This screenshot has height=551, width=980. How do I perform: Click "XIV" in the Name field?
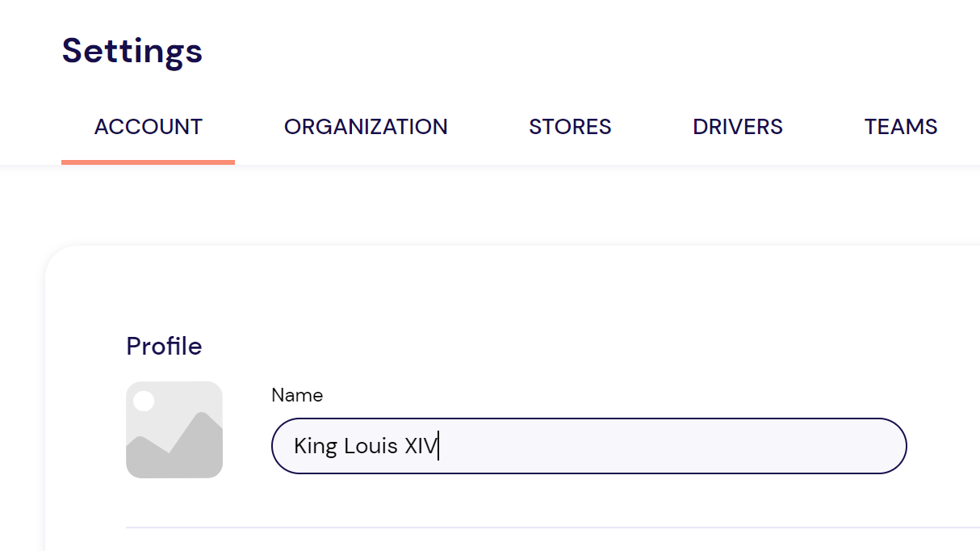pyautogui.click(x=420, y=446)
